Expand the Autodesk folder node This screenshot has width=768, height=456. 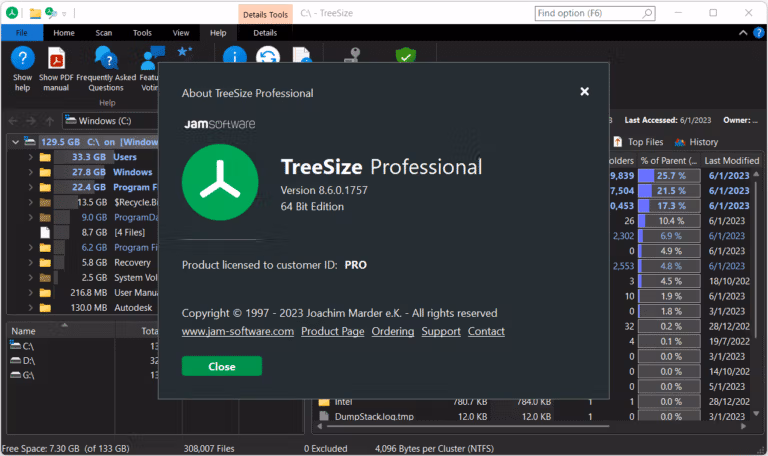(30, 308)
